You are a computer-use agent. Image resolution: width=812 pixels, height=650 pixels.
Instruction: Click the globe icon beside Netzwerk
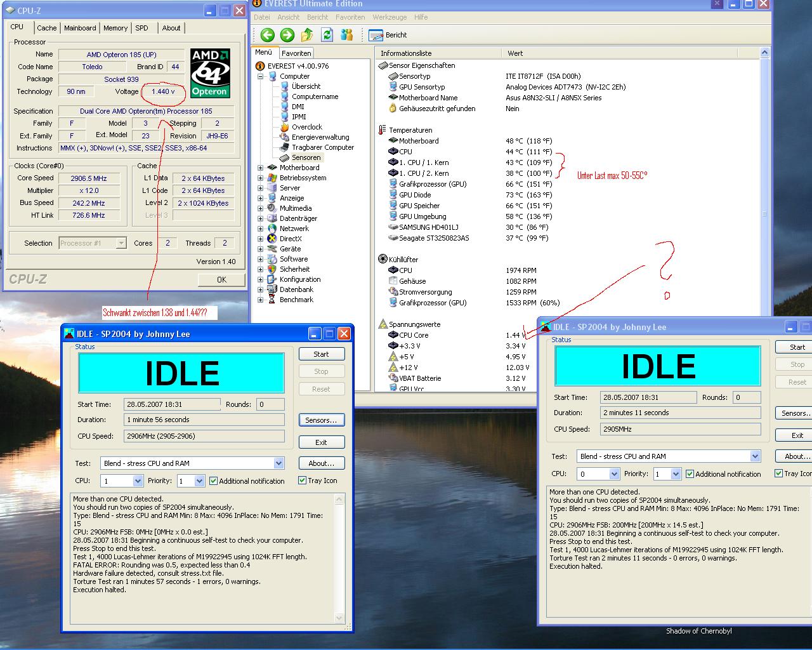click(x=273, y=229)
